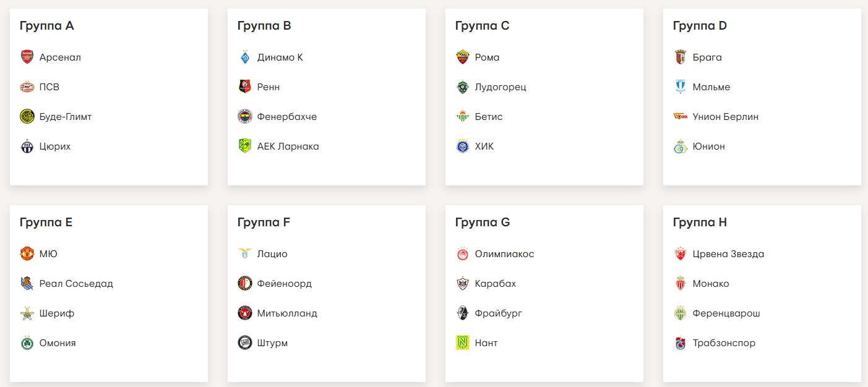
Task: Click the Bodø/Glimt yellow logo icon
Action: pyautogui.click(x=27, y=117)
